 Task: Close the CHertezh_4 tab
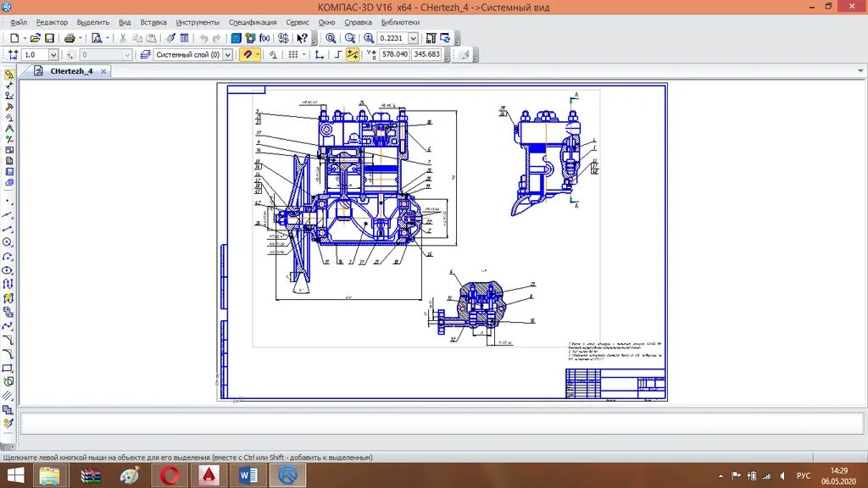pos(103,71)
